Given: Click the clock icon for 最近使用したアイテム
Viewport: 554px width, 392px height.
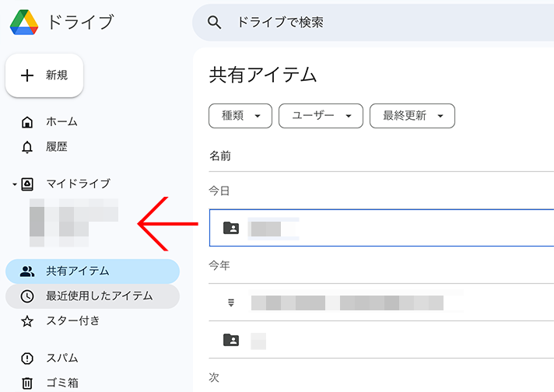Looking at the screenshot, I should pos(27,296).
